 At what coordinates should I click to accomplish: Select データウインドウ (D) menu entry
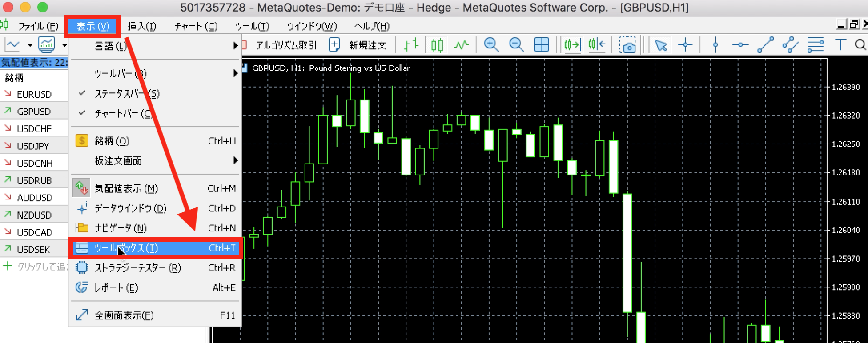click(x=155, y=208)
